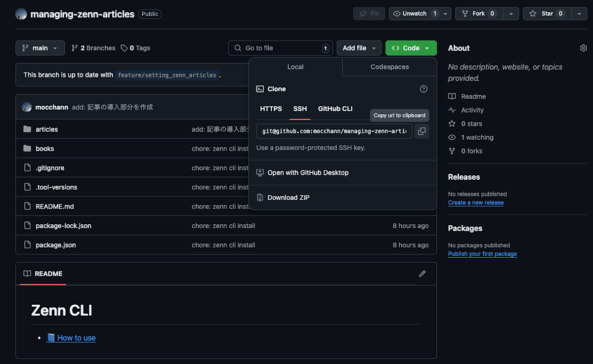
Task: Open the Add file dropdown
Action: point(359,48)
